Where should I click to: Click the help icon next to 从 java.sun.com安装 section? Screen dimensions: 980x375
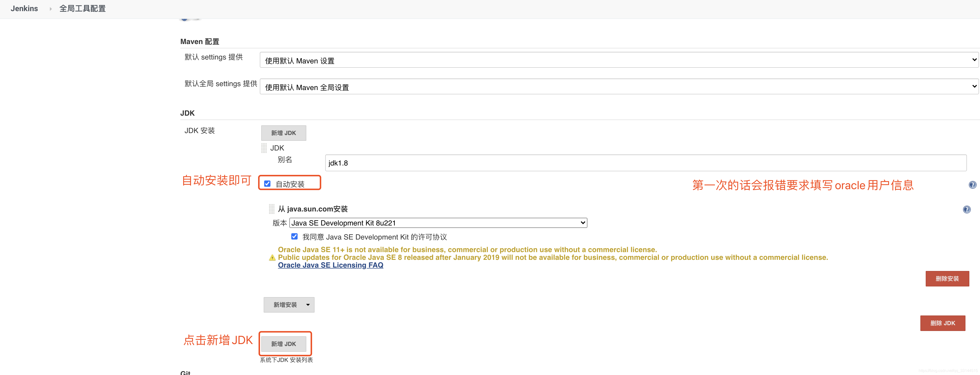tap(967, 209)
